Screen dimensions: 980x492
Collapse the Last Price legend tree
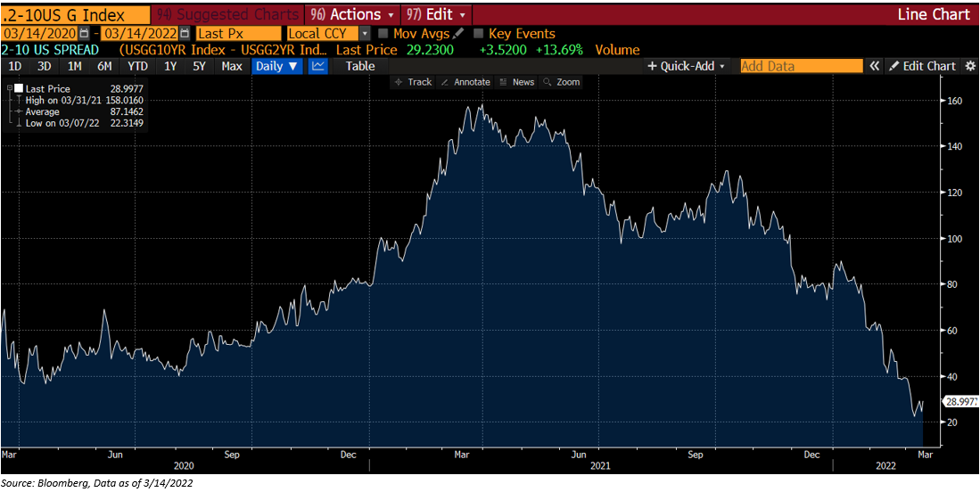(10, 89)
